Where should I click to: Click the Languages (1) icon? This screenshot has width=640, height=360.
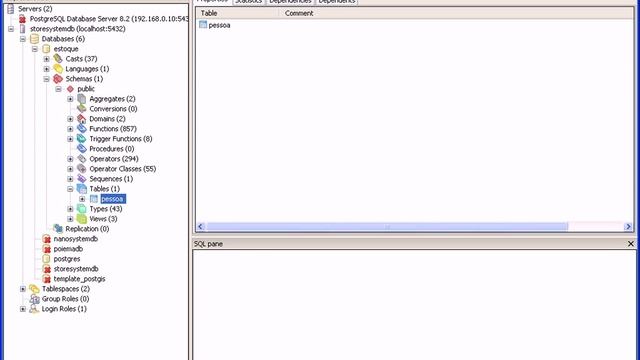pos(58,69)
